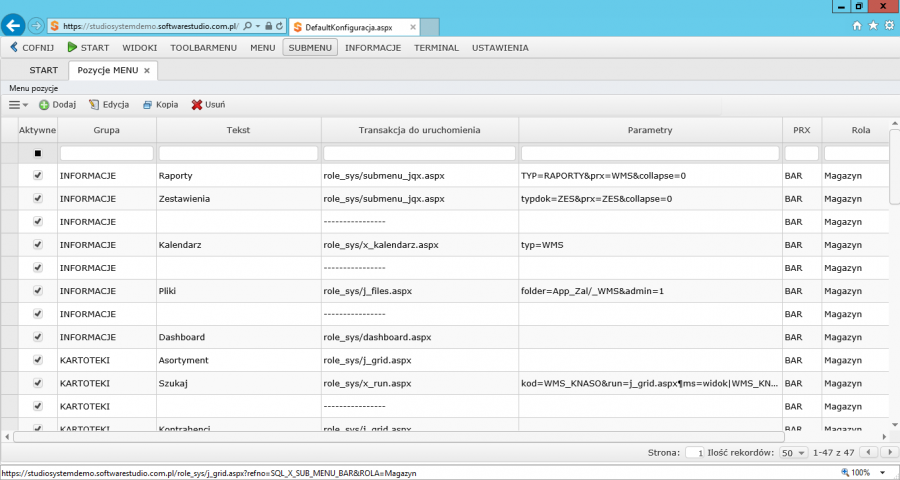Screen dimensions: 900x480
Task: Click the padlock security icon
Action: pos(269,26)
